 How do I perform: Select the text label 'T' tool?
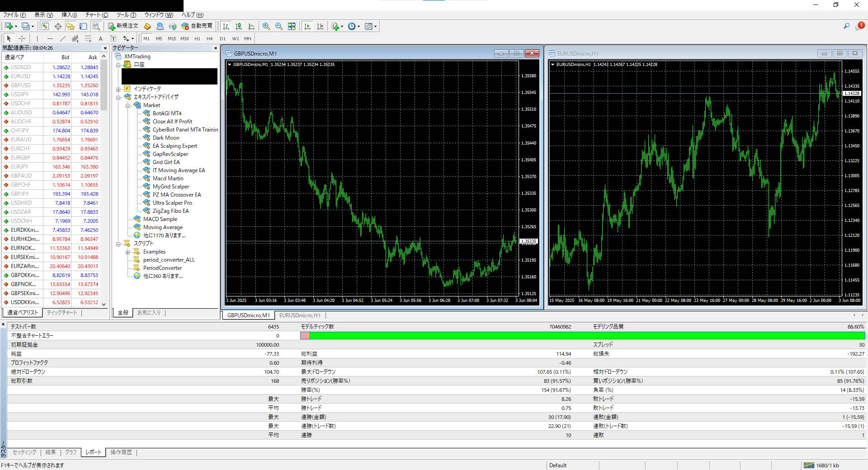(x=113, y=38)
